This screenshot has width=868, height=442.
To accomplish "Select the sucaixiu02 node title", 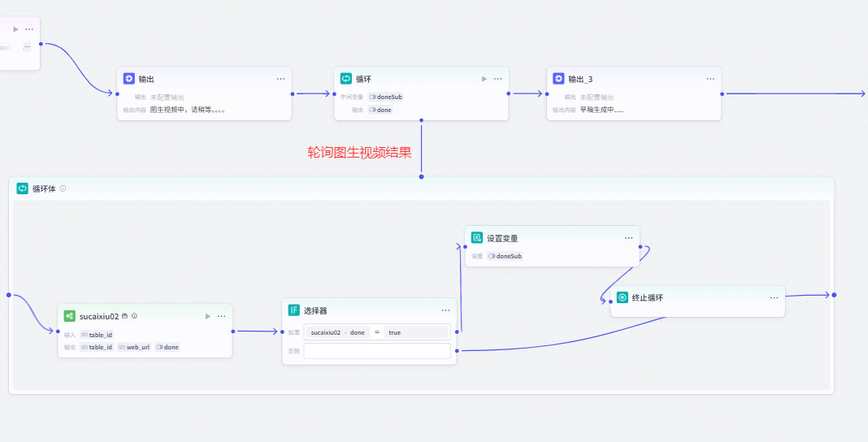I will click(99, 316).
